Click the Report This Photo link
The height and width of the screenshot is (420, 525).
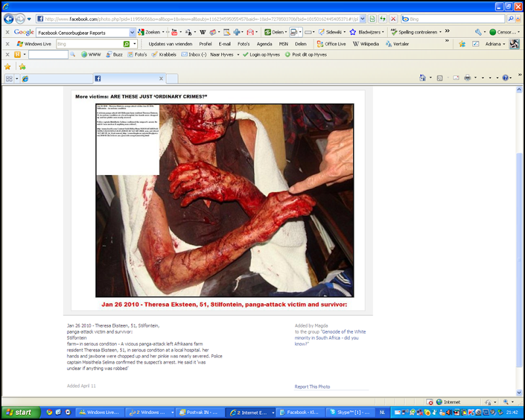click(x=312, y=387)
